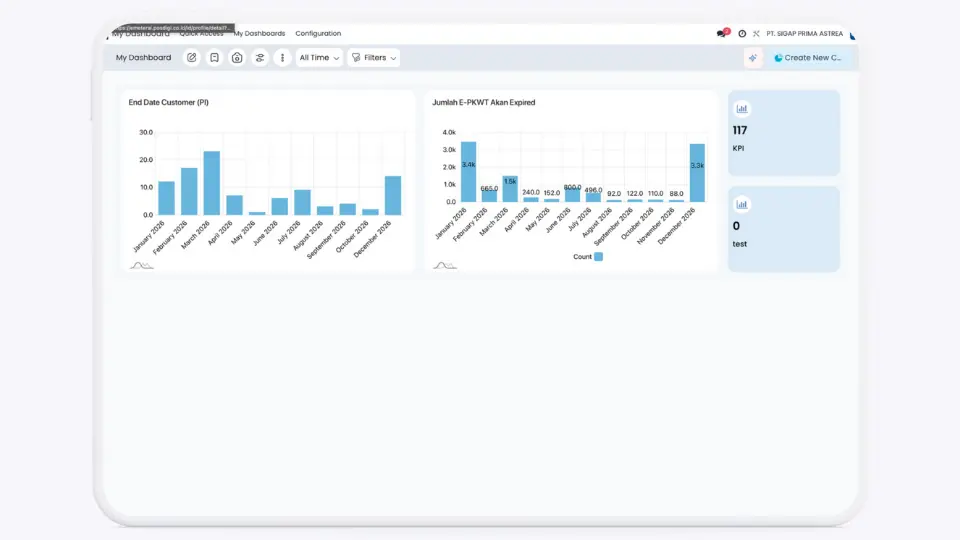
Task: Open the Filters dropdown
Action: click(x=374, y=58)
